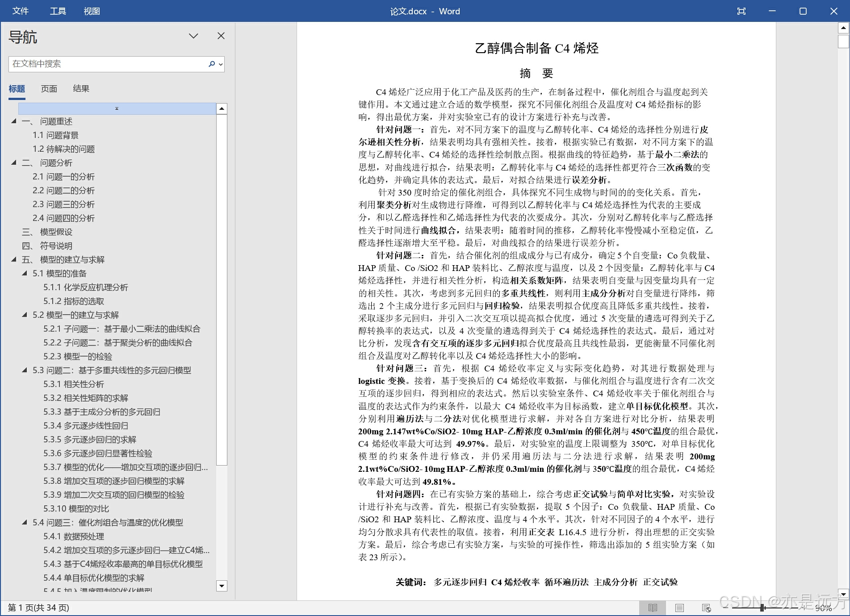The height and width of the screenshot is (616, 850).
Task: Collapse the '二、问题分析' heading
Action: [x=13, y=162]
